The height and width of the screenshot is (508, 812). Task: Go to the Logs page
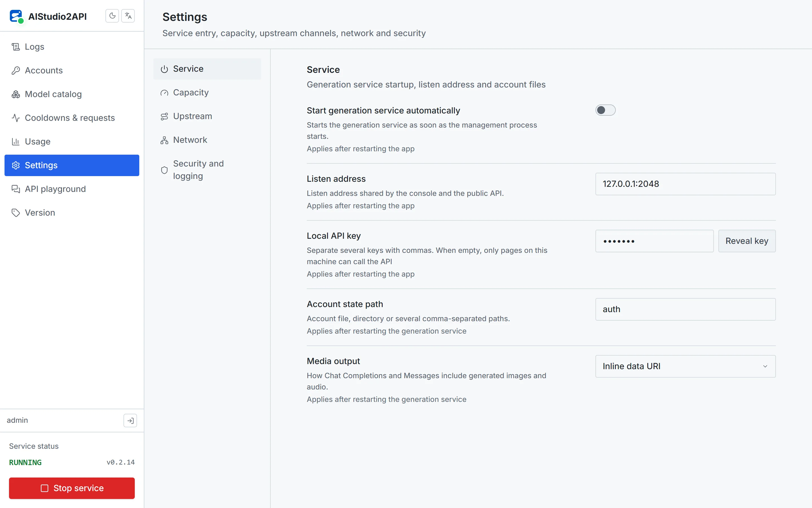[72, 47]
